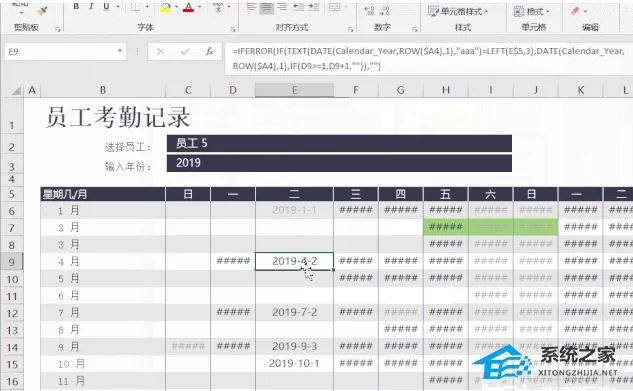
Task: Select the cell showing 2019-7-2
Action: click(294, 312)
